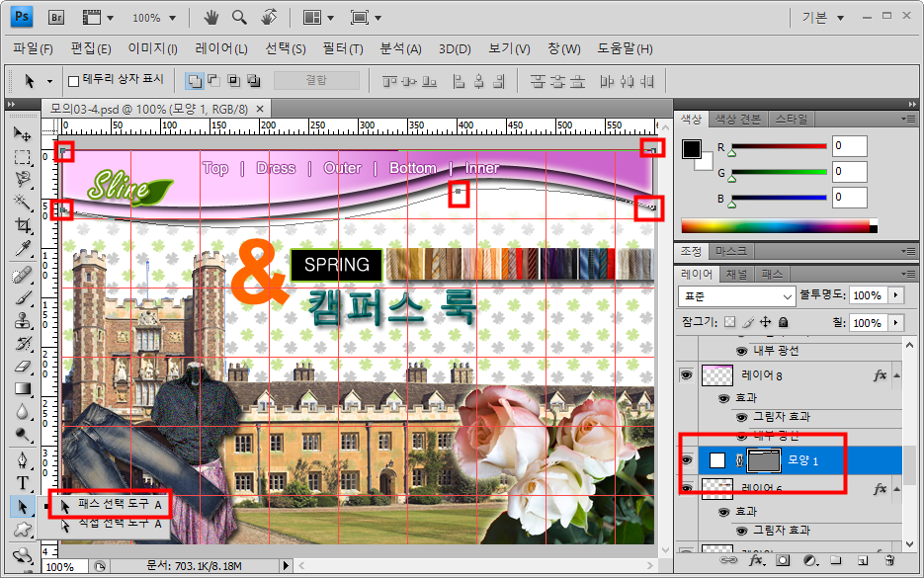Launch Adobe Bridge from the Br icon
The width and height of the screenshot is (924, 578).
(56, 17)
